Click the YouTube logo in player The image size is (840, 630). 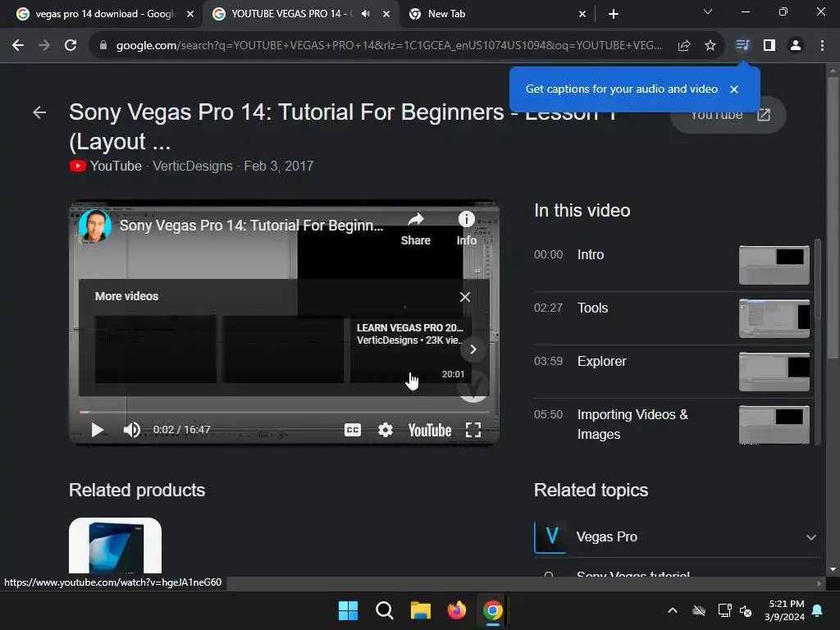point(430,430)
